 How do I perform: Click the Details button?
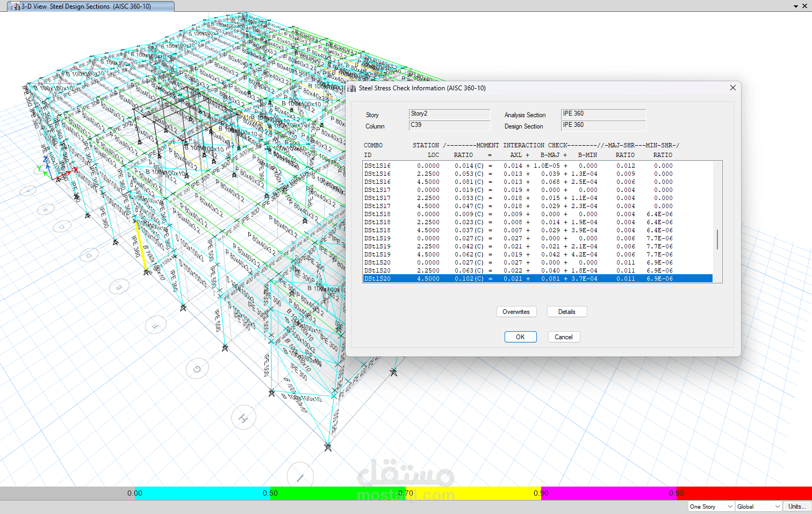tap(567, 312)
